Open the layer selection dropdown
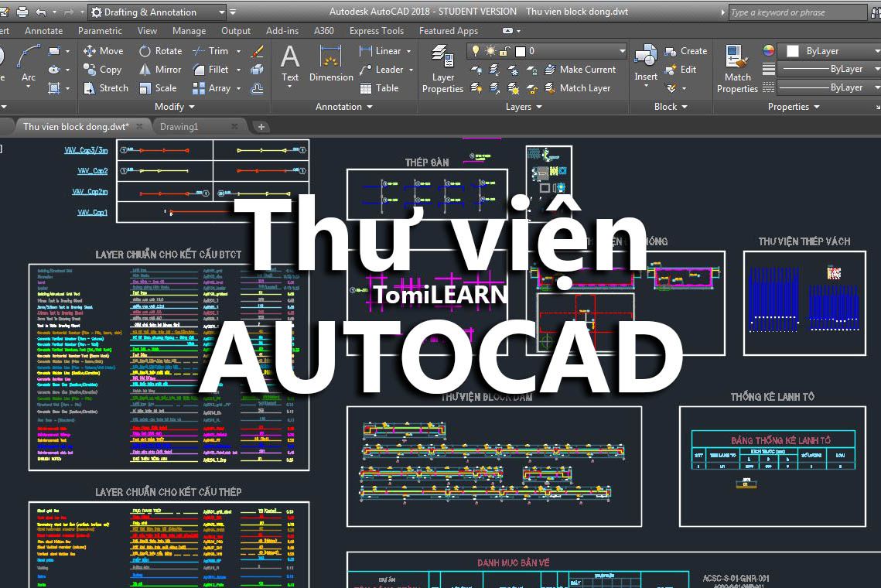 click(622, 51)
